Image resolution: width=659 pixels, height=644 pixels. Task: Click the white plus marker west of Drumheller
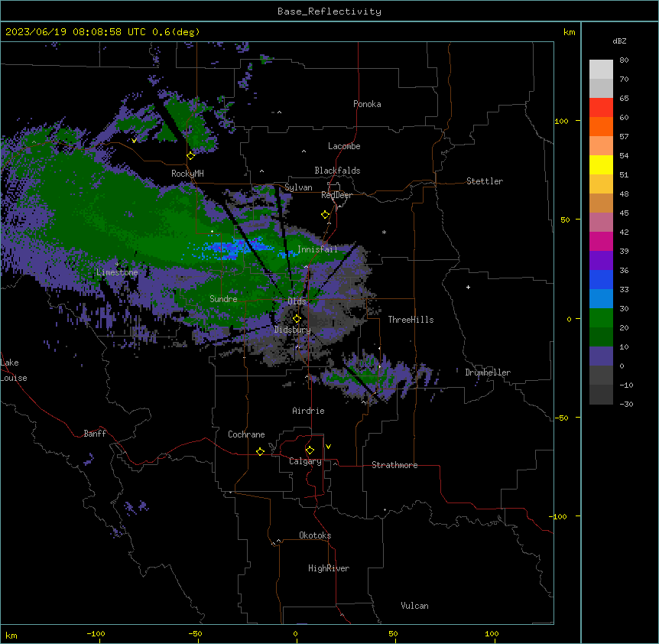point(468,287)
